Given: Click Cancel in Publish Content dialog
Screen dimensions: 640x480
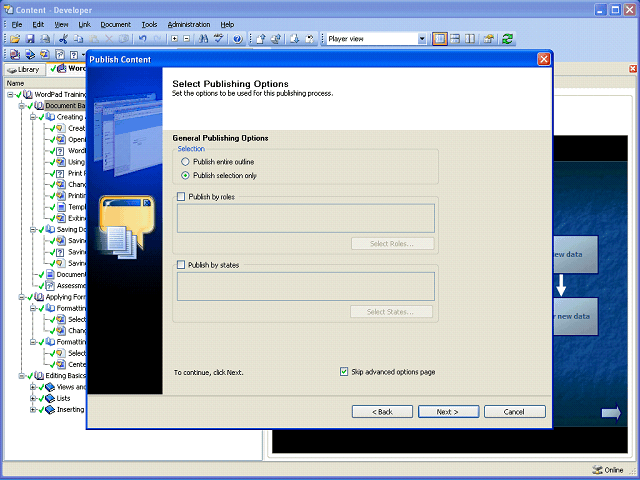Looking at the screenshot, I should tap(514, 412).
